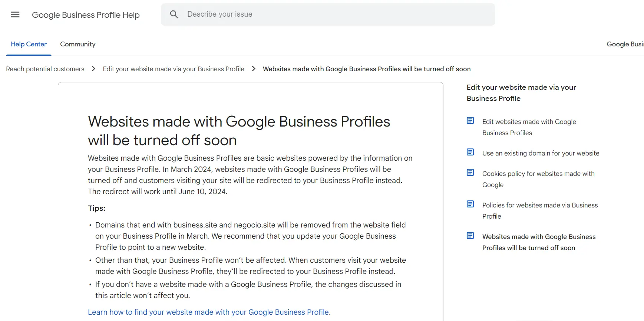Viewport: 644px width, 321px height.
Task: Open sidebar article Websites made with Google Business Profiles turned off
Action: pyautogui.click(x=539, y=242)
